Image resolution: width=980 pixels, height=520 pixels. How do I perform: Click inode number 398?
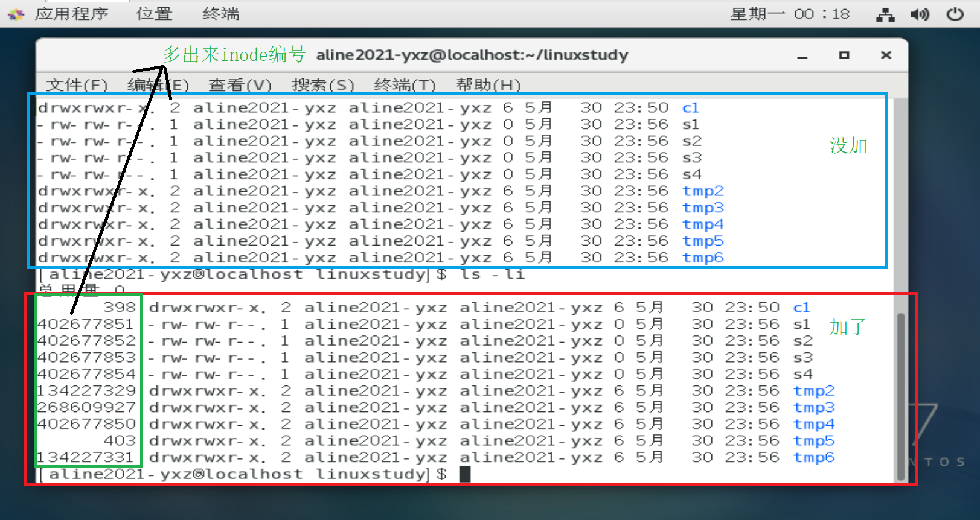pyautogui.click(x=120, y=308)
